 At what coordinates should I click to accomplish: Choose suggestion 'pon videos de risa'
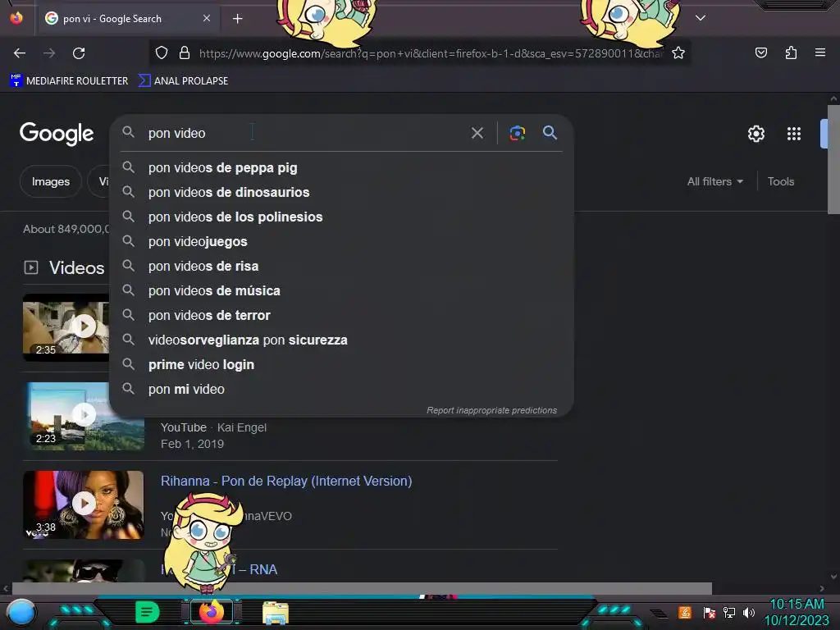coord(341,267)
